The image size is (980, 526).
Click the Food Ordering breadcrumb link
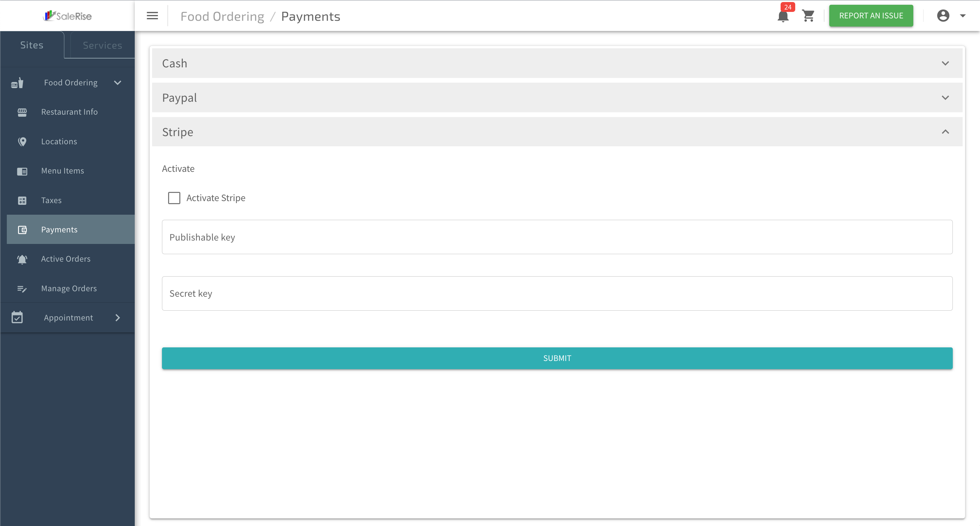point(222,16)
